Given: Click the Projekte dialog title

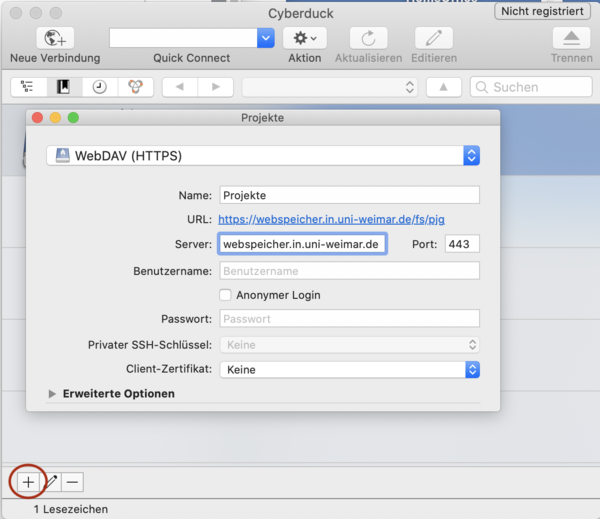Looking at the screenshot, I should click(262, 118).
